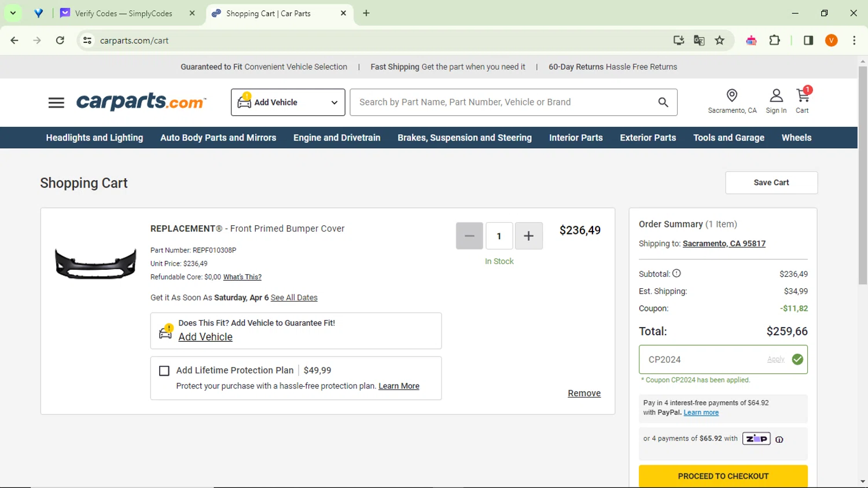Click browser back arrow
Screen dimensions: 868x488
click(14, 41)
